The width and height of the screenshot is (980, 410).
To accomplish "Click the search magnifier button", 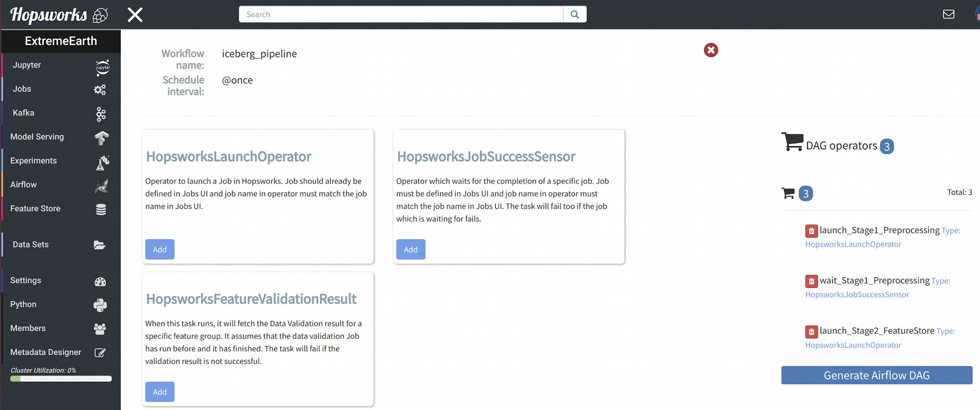I will pos(575,14).
